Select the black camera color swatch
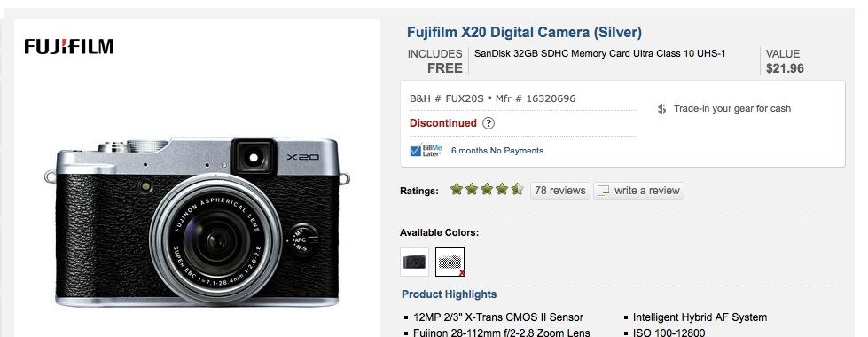The image size is (868, 337). click(x=415, y=262)
